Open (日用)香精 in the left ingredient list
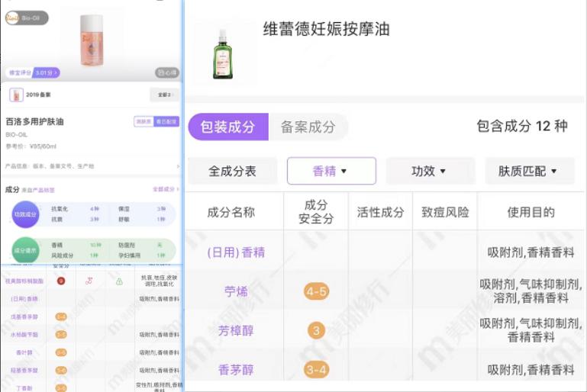Screen dimensions: 587x392 pos(24,299)
